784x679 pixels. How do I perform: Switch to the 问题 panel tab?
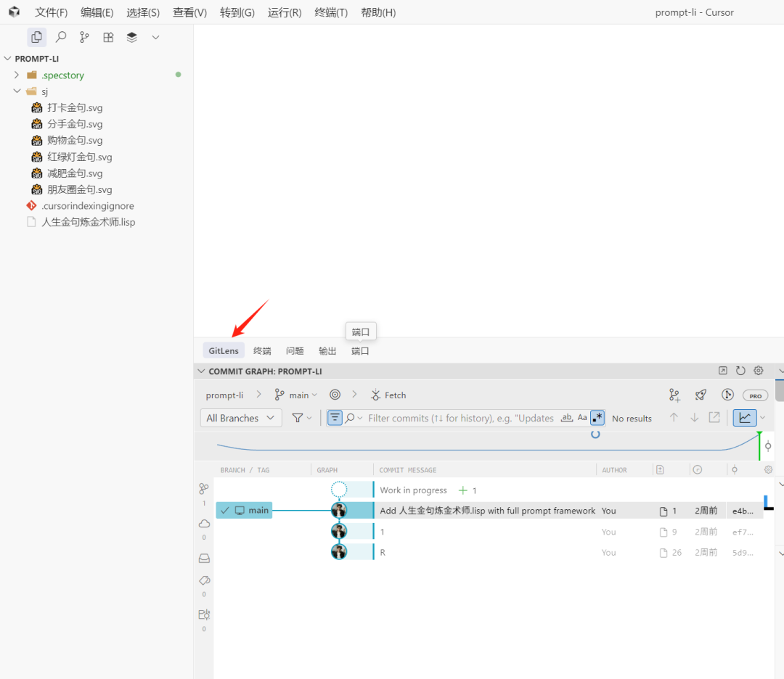[295, 350]
